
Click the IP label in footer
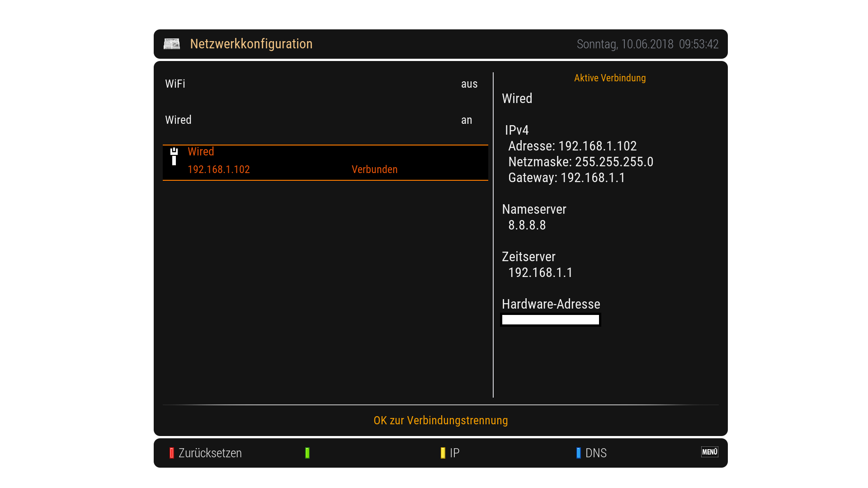click(x=454, y=453)
